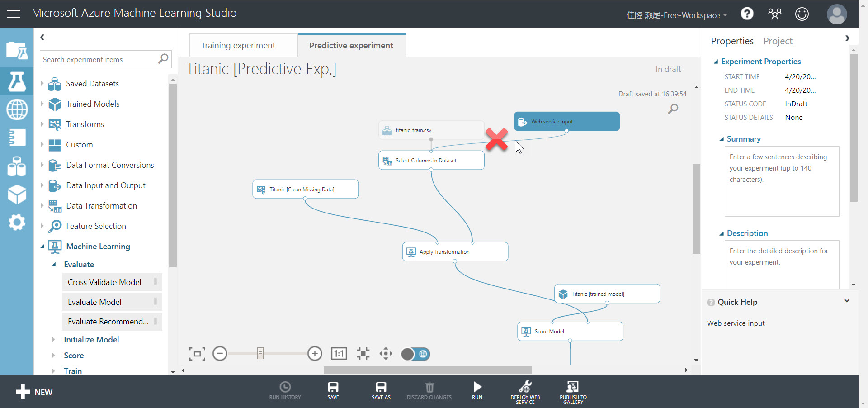Open the Properties tab

(x=732, y=41)
